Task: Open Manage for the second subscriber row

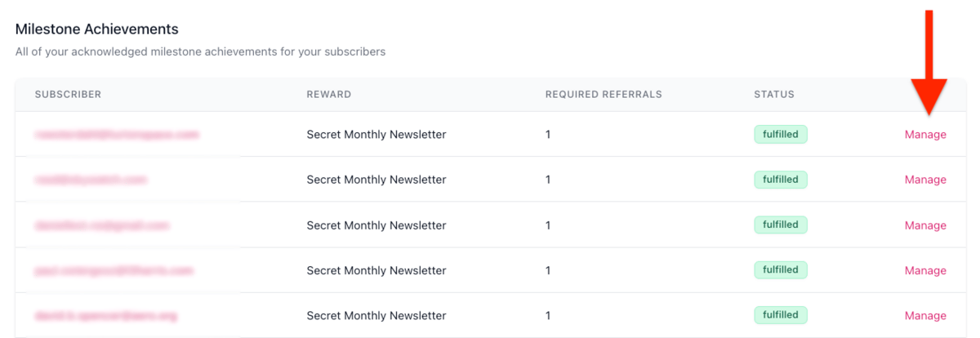Action: click(x=925, y=180)
